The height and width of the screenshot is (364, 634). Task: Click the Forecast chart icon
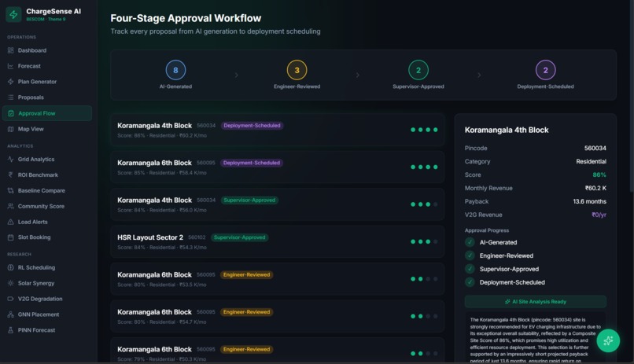tap(10, 66)
